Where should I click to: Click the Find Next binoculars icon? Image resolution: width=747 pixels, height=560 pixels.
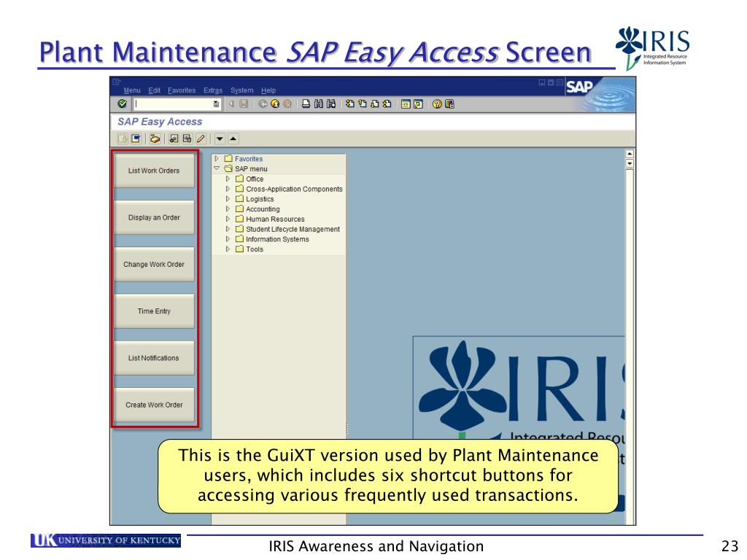[331, 104]
